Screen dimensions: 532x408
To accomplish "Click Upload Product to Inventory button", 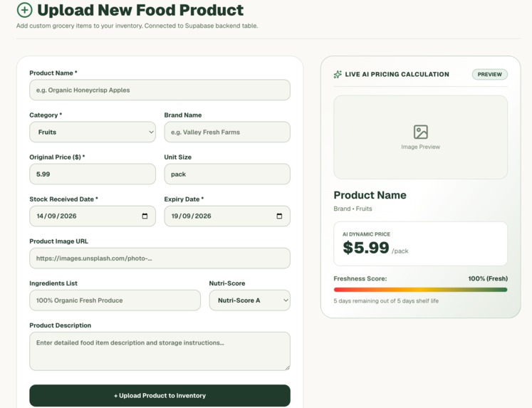I will coord(160,395).
